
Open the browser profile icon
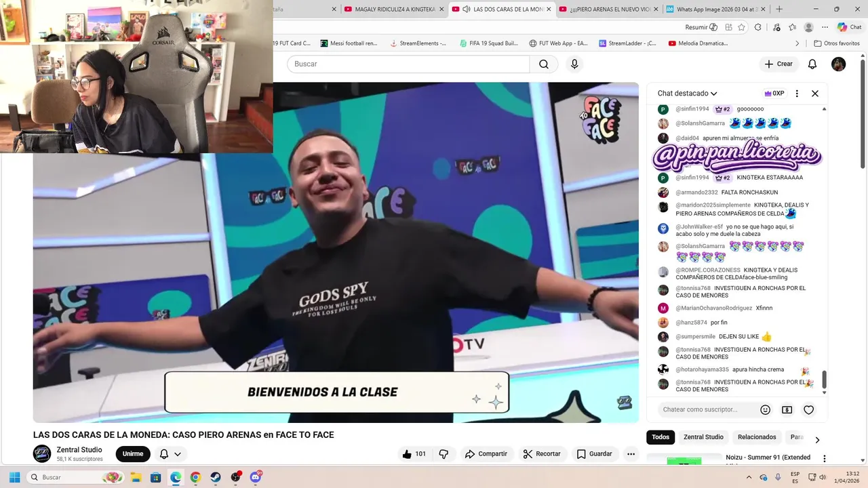pos(808,27)
